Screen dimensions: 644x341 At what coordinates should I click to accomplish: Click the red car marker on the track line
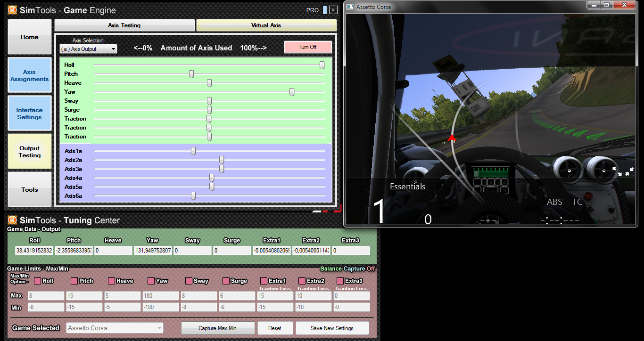point(452,138)
